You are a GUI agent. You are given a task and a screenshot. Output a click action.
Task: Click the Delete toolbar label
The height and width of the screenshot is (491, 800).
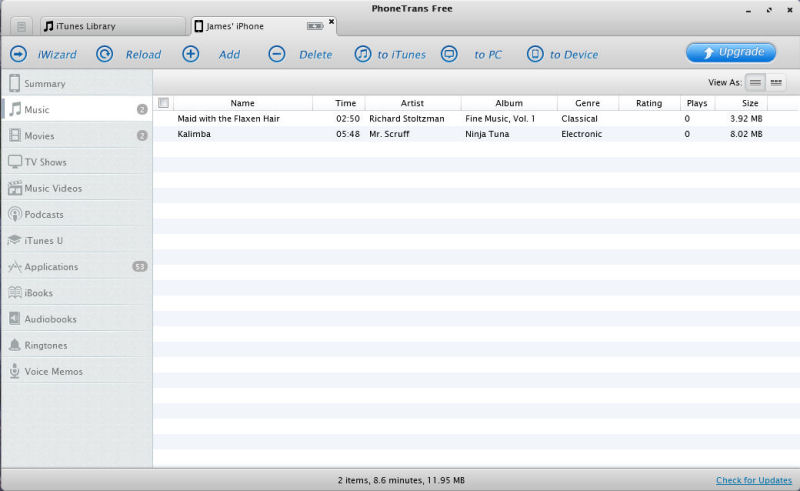(x=316, y=54)
